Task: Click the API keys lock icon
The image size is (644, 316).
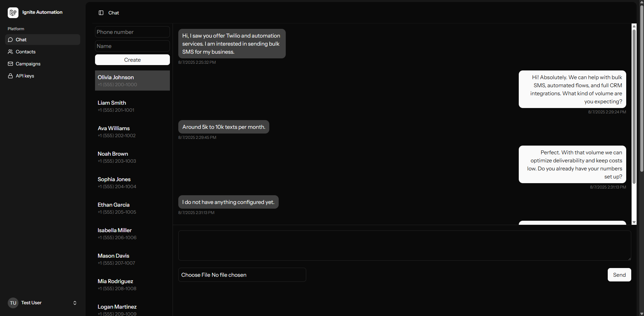Action: click(10, 76)
